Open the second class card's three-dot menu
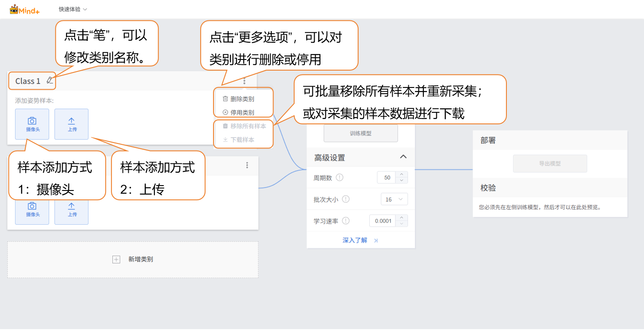Image resolution: width=644 pixels, height=333 pixels. 247,165
